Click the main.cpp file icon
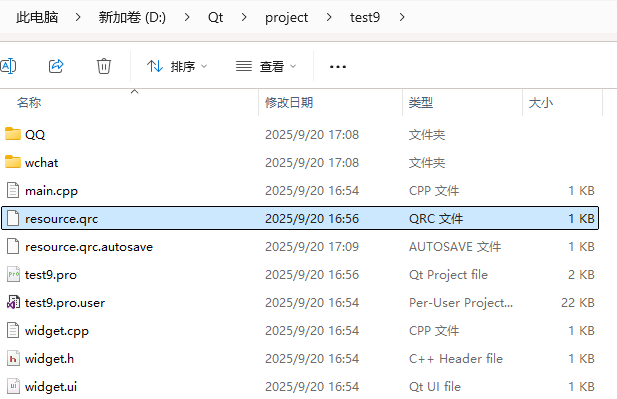The height and width of the screenshot is (399, 617). tap(13, 190)
